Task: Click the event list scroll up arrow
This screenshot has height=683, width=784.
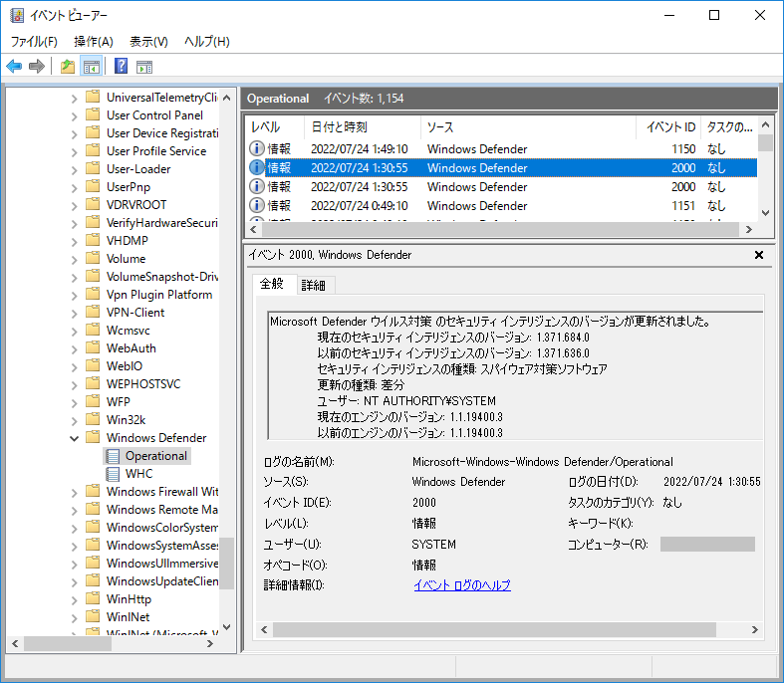Action: point(765,124)
